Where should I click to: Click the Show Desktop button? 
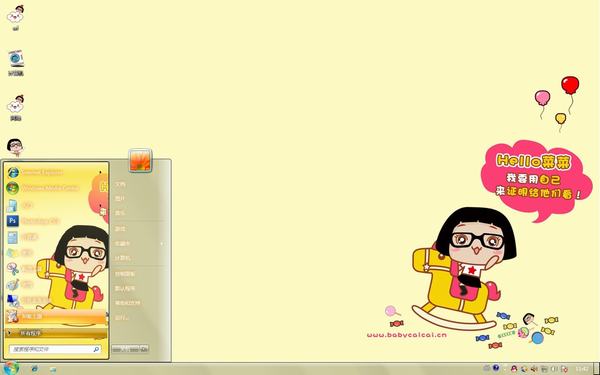(597, 369)
